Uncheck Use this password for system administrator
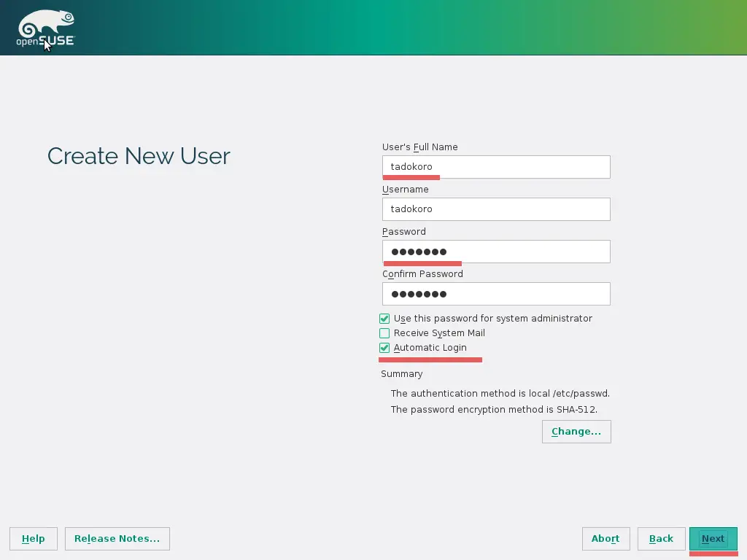This screenshot has height=560, width=747. pos(384,319)
